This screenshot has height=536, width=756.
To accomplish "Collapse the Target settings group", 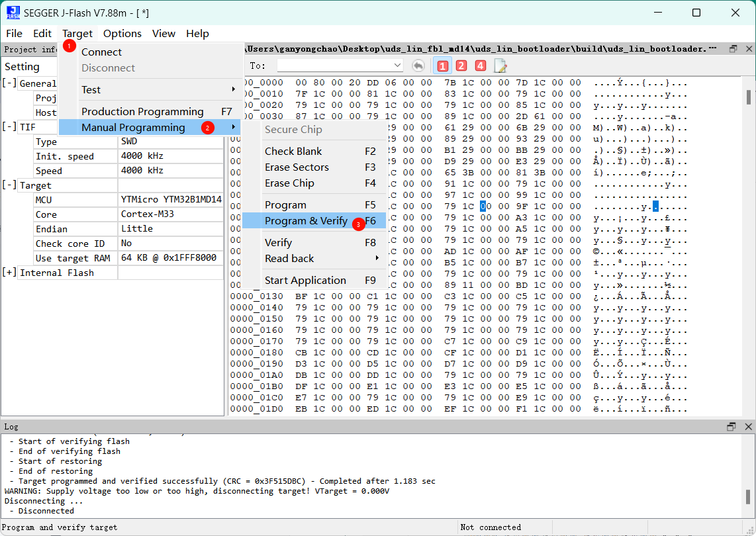I will [x=9, y=185].
